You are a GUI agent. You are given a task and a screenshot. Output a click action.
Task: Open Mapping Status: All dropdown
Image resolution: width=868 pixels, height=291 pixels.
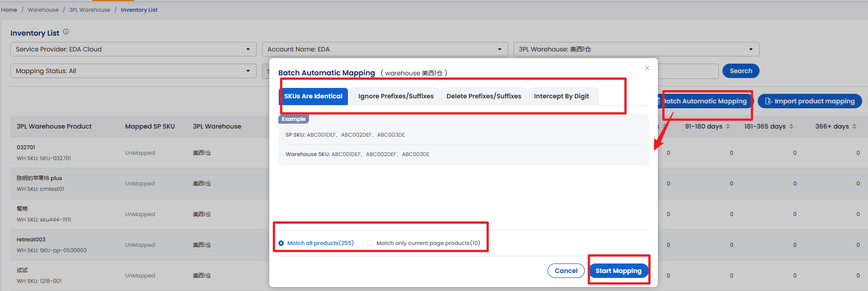pyautogui.click(x=133, y=71)
